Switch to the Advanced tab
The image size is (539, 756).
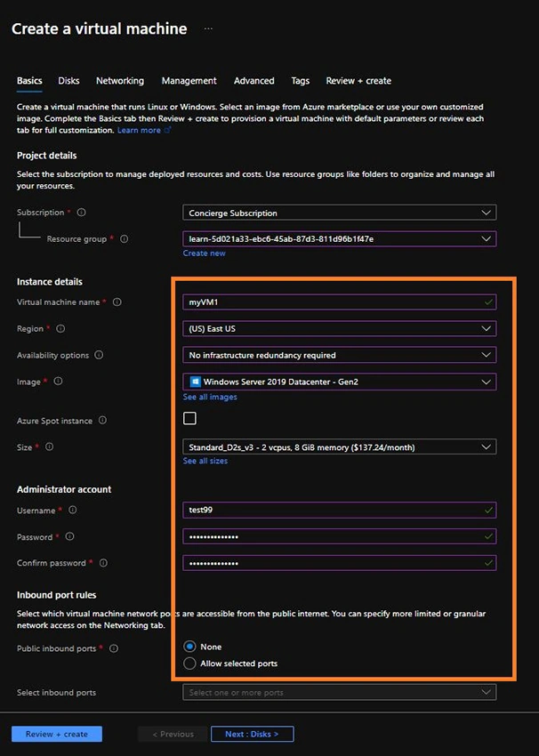point(254,81)
